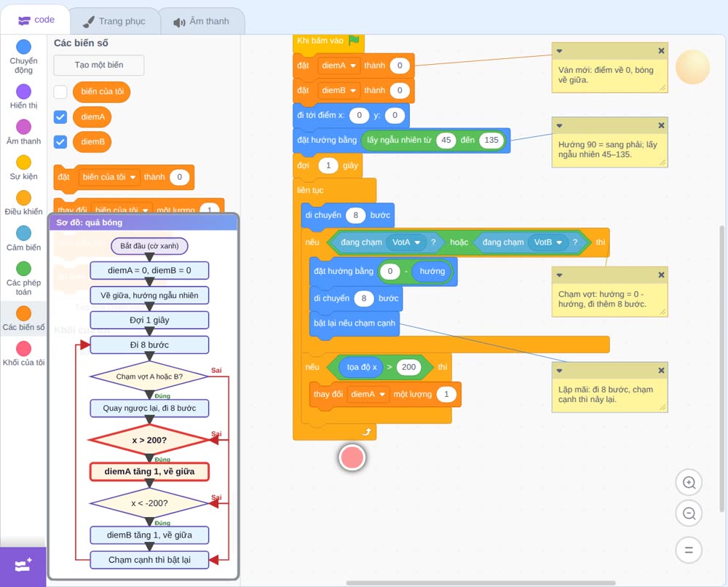Screen dimensions: 728x587
Task: Open the VotA touching dropdown
Action: click(x=406, y=242)
